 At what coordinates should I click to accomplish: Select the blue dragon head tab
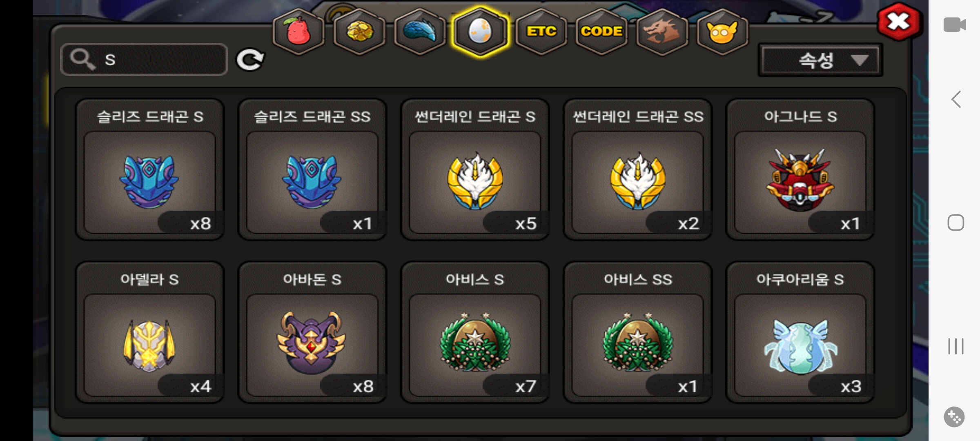[x=420, y=31]
